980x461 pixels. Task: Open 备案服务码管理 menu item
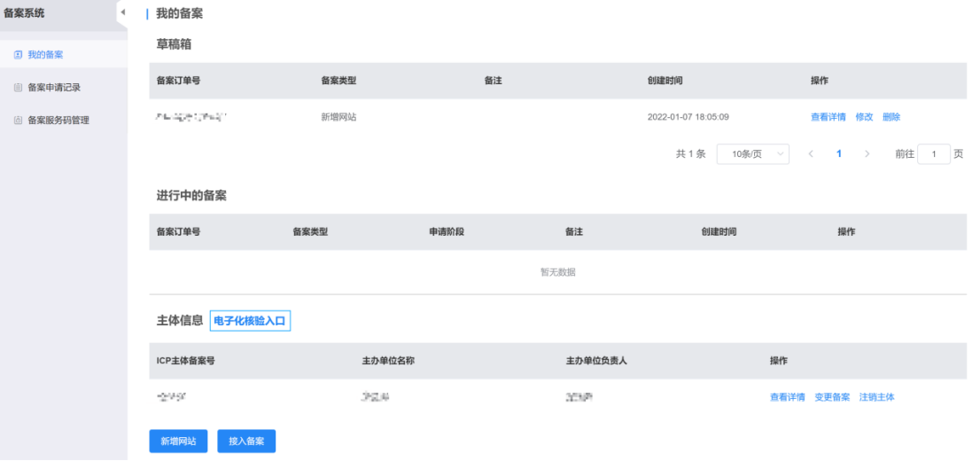[58, 121]
